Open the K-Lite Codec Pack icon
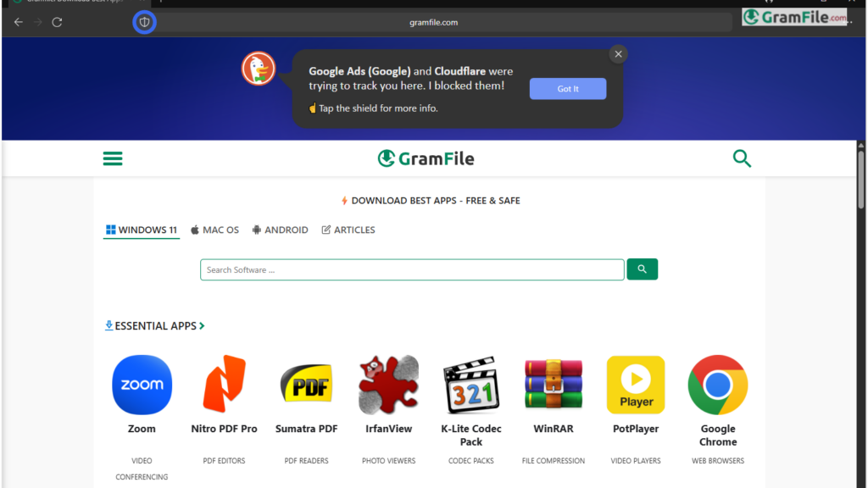868x488 pixels. [471, 385]
